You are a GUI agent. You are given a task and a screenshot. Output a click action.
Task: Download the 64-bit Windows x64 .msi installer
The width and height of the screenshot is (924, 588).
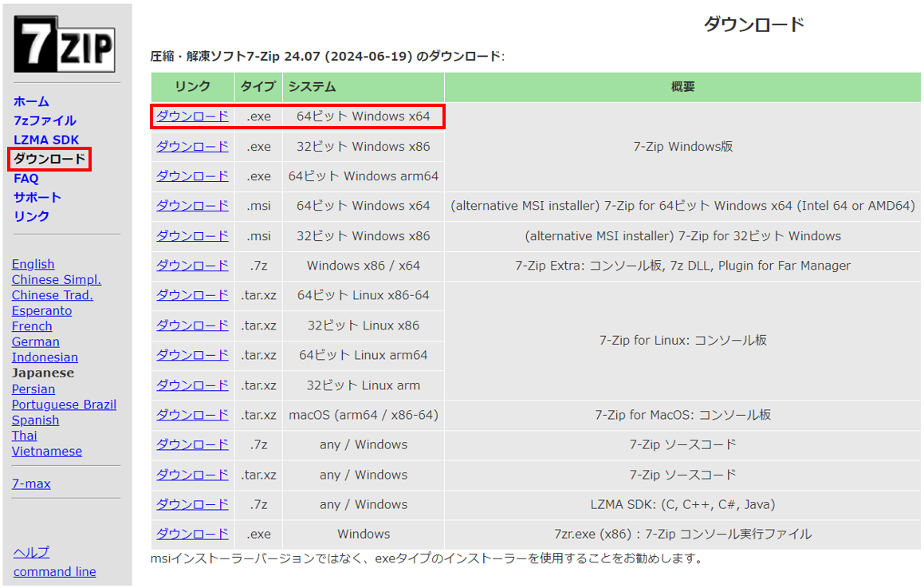pos(192,205)
